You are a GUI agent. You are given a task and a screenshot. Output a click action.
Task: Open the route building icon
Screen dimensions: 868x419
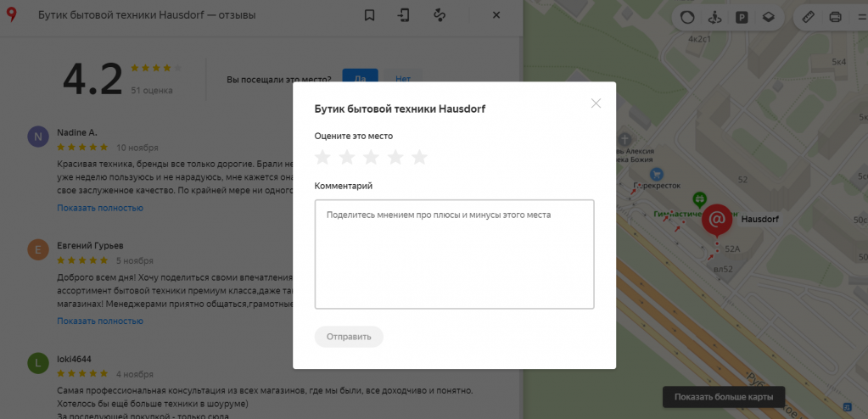point(440,15)
